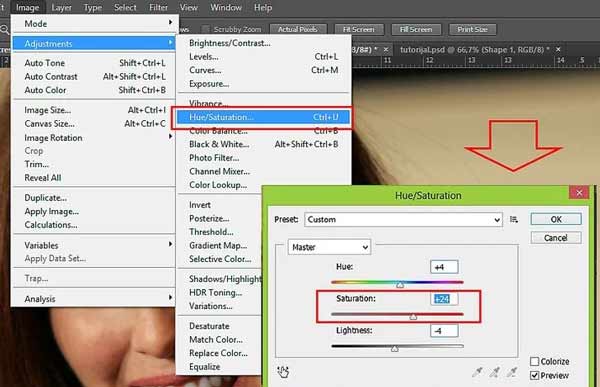Screen dimensions: 600x387
Task: Select the first eyedropper tool
Action: click(x=477, y=371)
